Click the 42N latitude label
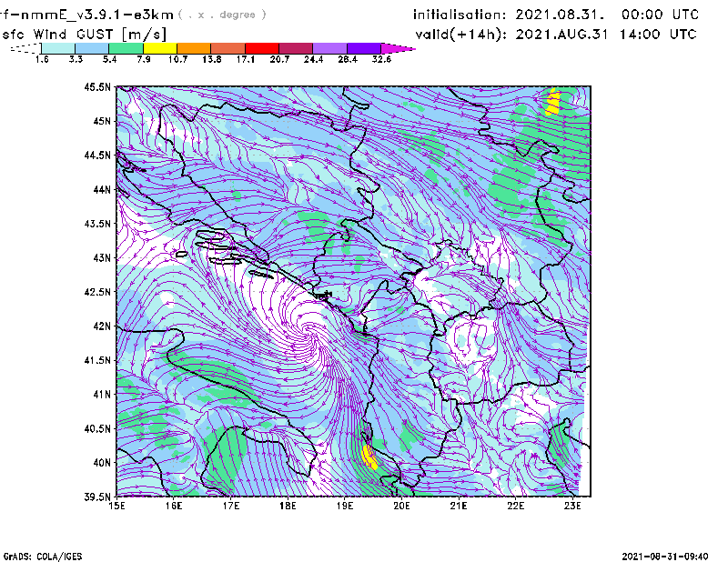 [102, 326]
